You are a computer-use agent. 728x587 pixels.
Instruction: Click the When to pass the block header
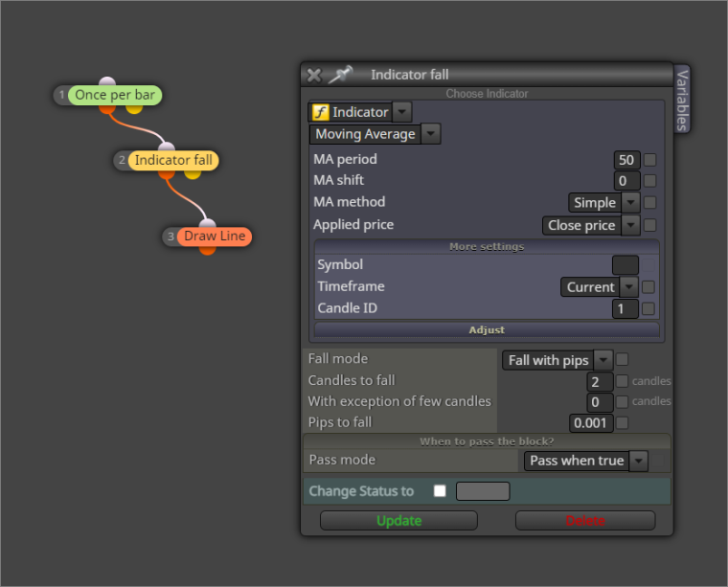[487, 441]
